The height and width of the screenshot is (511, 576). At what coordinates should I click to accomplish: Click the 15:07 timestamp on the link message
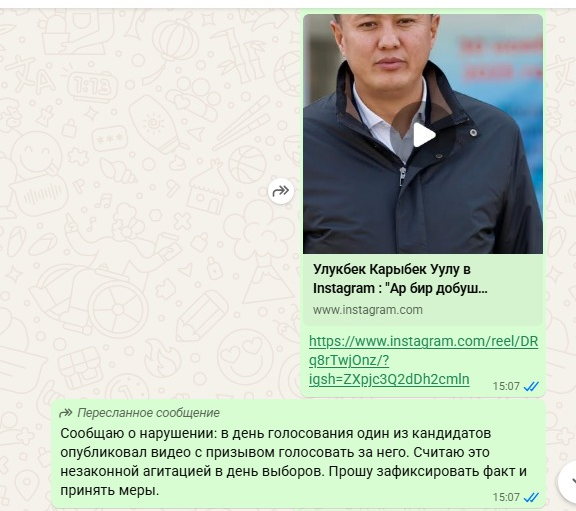[x=506, y=386]
